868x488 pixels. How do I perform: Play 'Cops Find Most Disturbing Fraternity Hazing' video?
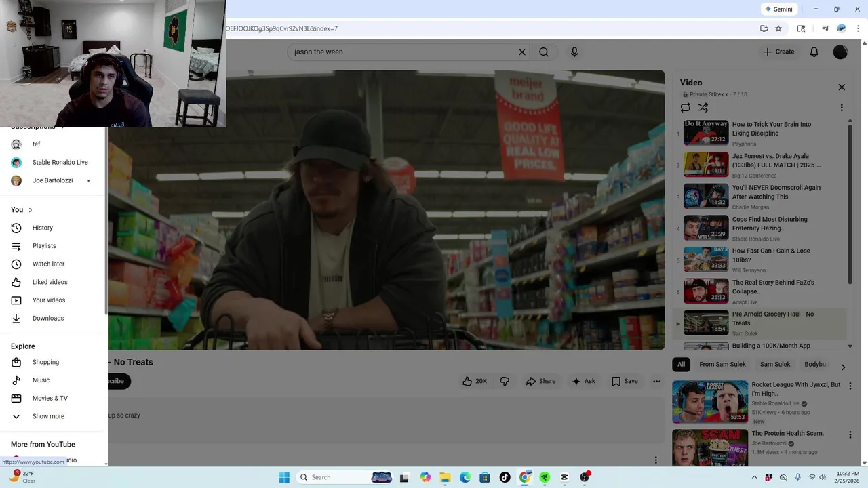coord(759,228)
